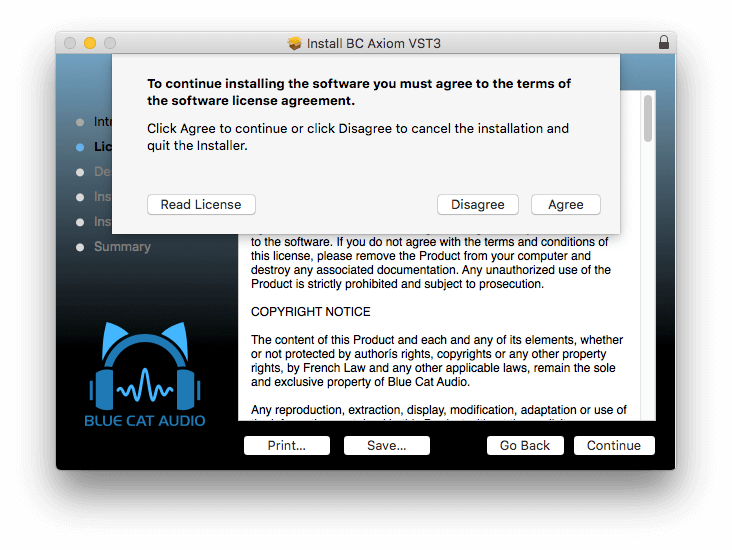Open the Read License button
The width and height of the screenshot is (732, 550).
[201, 204]
